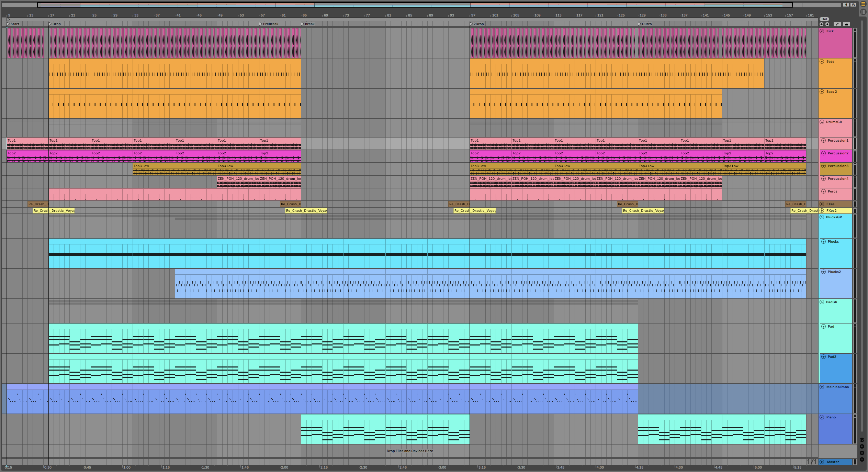Viewport: 868px width, 472px height.
Task: Jump to next locator arrow
Action: point(827,24)
